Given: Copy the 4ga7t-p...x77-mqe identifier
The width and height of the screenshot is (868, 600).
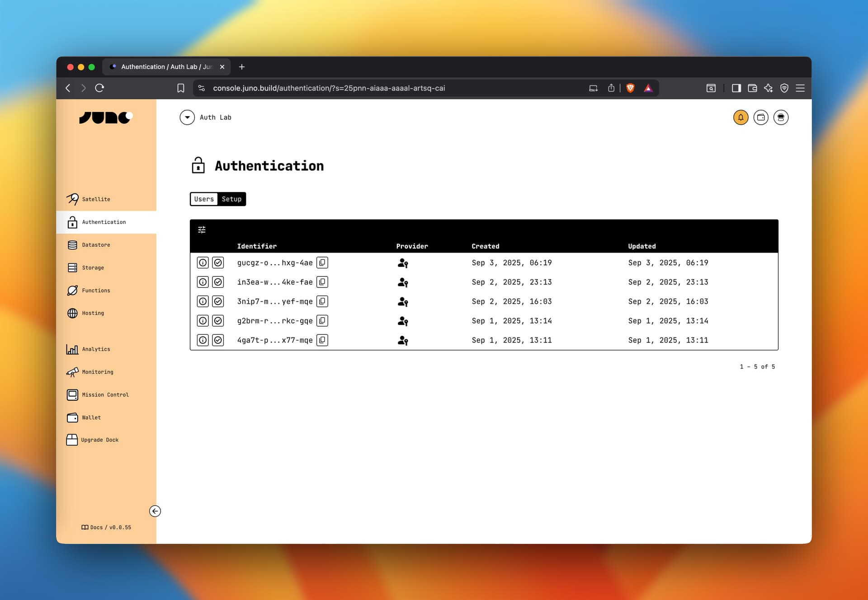Looking at the screenshot, I should (322, 340).
